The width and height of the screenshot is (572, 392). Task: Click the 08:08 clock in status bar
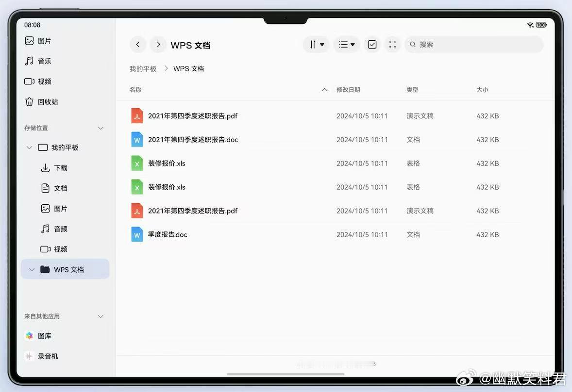pyautogui.click(x=32, y=25)
